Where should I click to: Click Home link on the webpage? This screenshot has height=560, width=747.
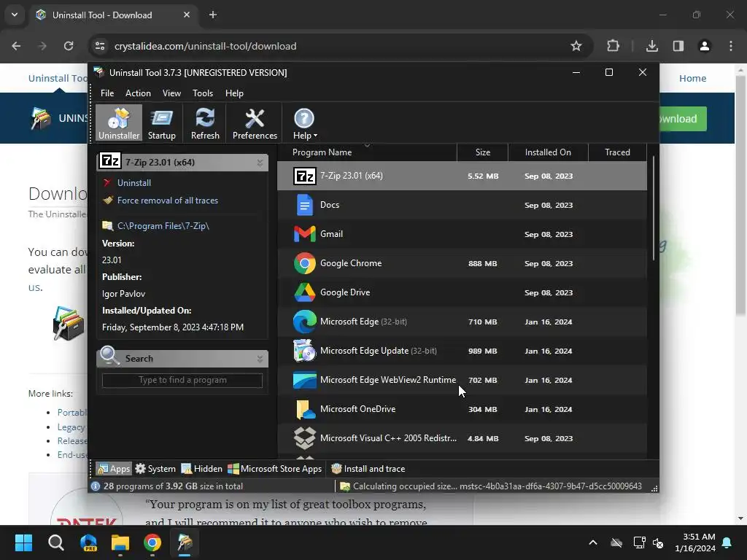(693, 78)
